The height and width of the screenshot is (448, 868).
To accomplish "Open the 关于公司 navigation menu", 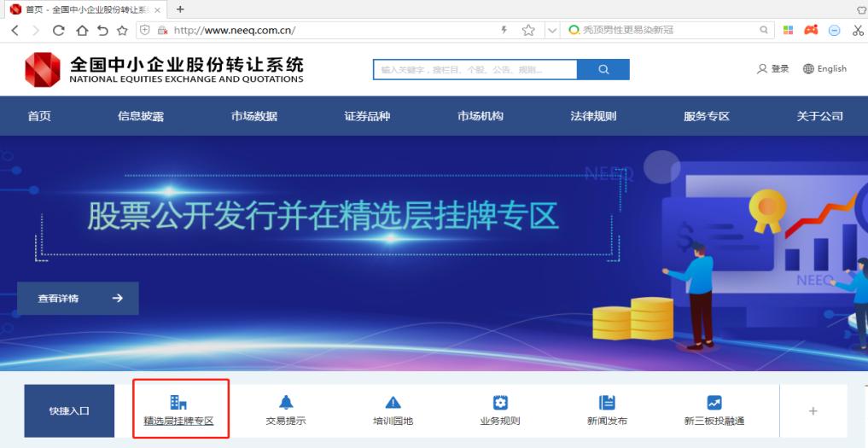I will coord(820,116).
